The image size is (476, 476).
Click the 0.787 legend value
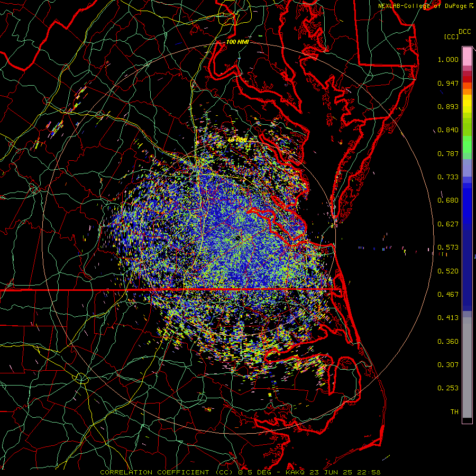(x=448, y=153)
